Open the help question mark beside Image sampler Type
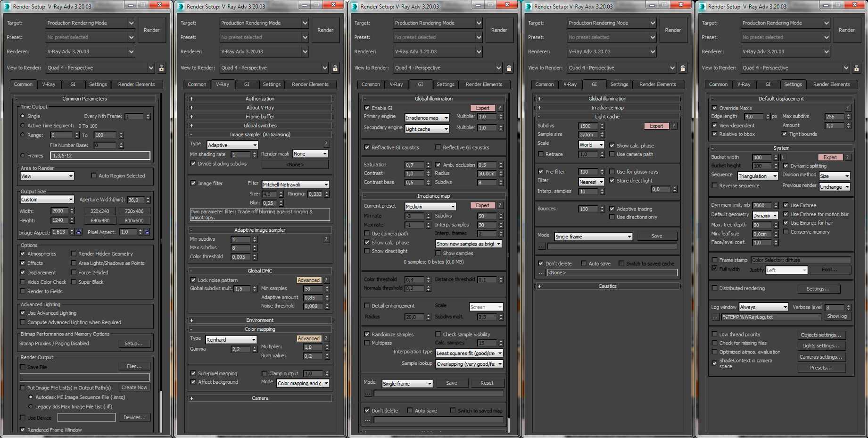 [x=326, y=143]
